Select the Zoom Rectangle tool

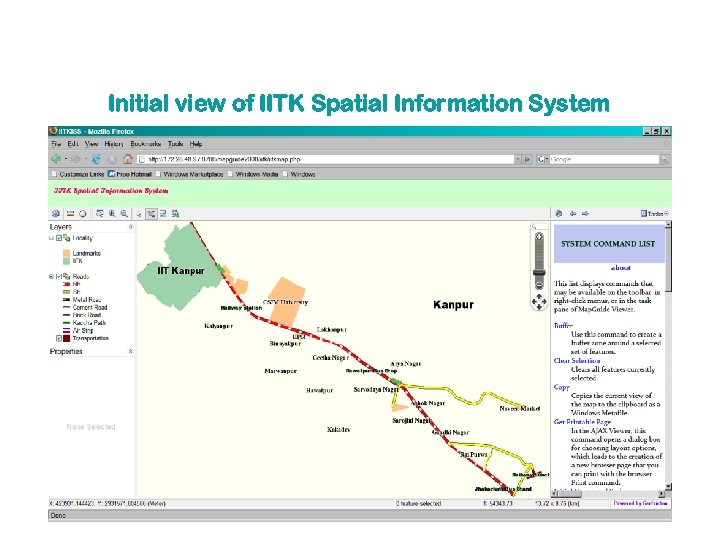[x=100, y=214]
